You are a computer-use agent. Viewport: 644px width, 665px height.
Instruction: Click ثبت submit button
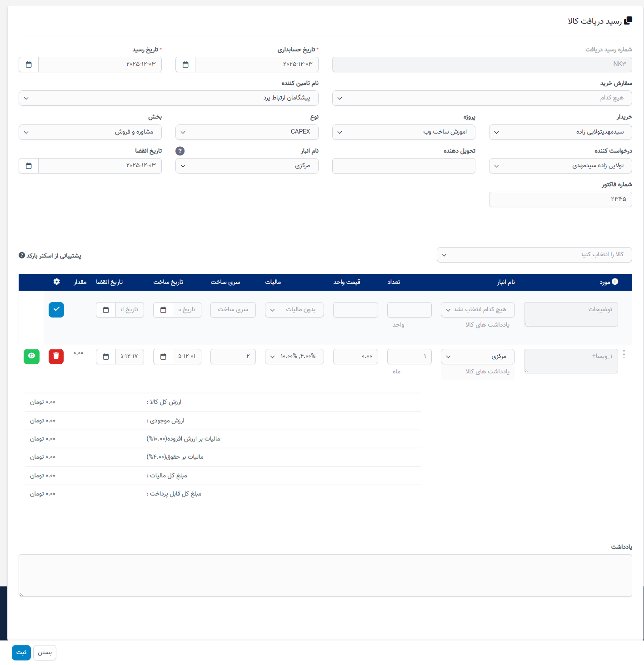[x=21, y=653]
